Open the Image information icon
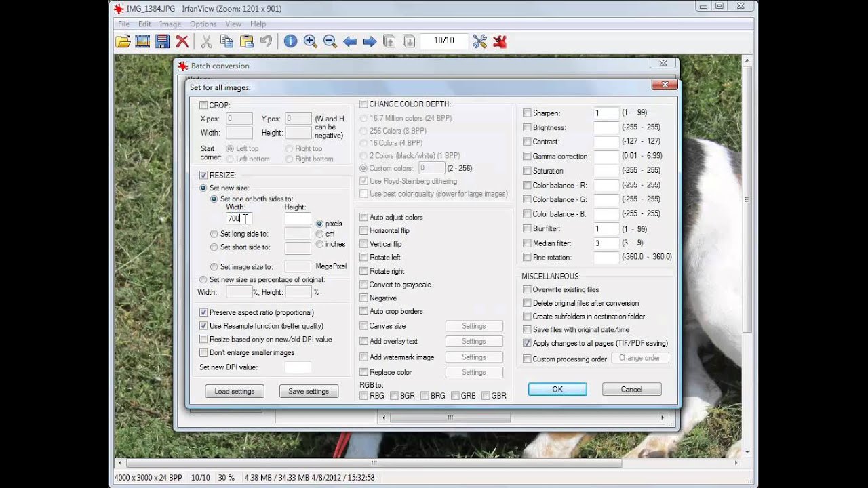The image size is (868, 488). tap(290, 41)
